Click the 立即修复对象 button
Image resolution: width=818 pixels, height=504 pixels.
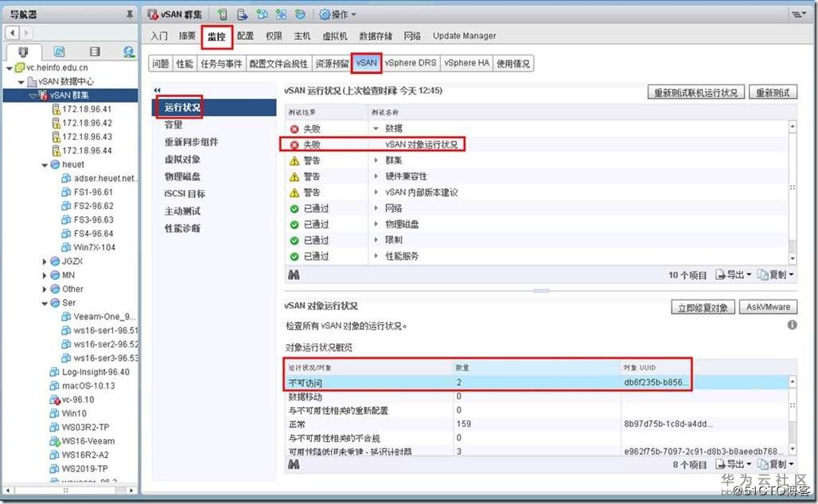click(x=703, y=308)
